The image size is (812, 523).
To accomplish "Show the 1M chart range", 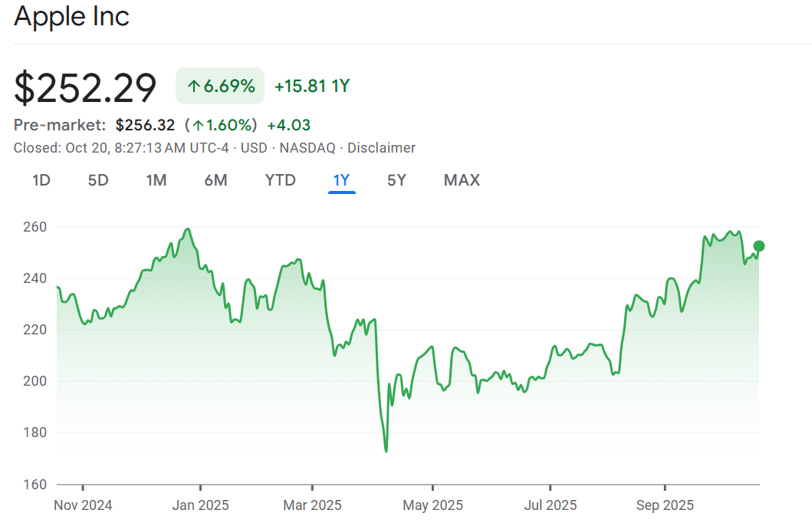I will tap(156, 180).
